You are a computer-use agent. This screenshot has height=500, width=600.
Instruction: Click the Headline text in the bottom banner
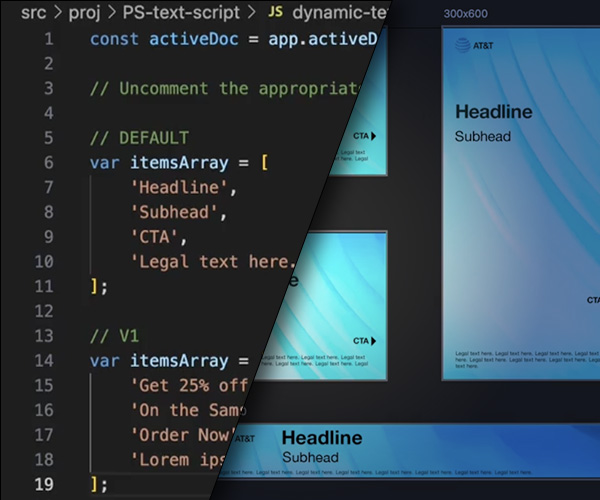[322, 438]
